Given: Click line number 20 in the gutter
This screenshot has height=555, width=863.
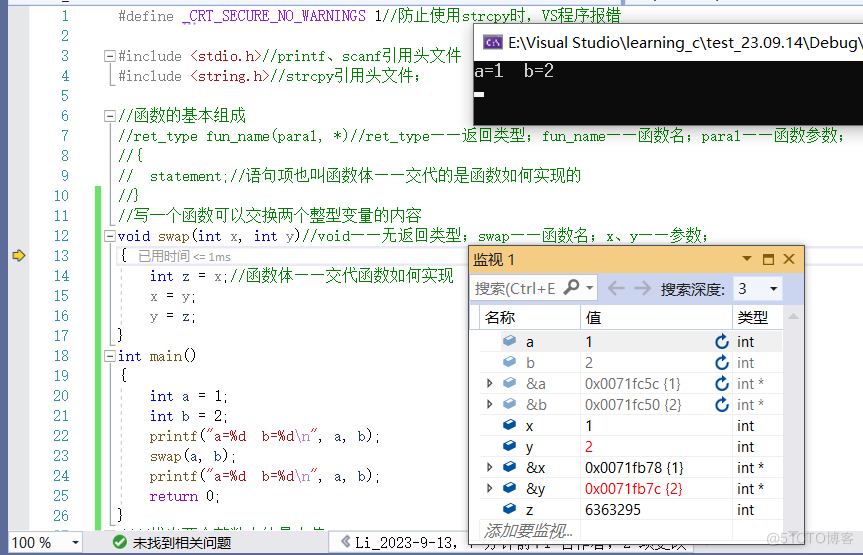Looking at the screenshot, I should tap(61, 396).
